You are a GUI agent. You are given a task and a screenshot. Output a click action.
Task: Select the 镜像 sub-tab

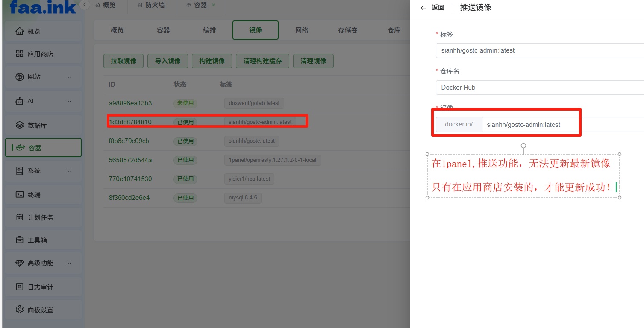click(x=256, y=30)
